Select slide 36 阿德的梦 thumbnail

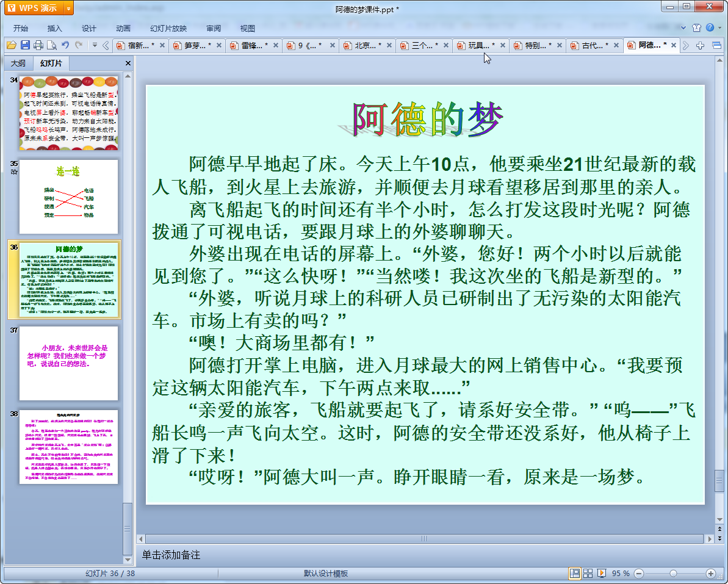(x=69, y=279)
